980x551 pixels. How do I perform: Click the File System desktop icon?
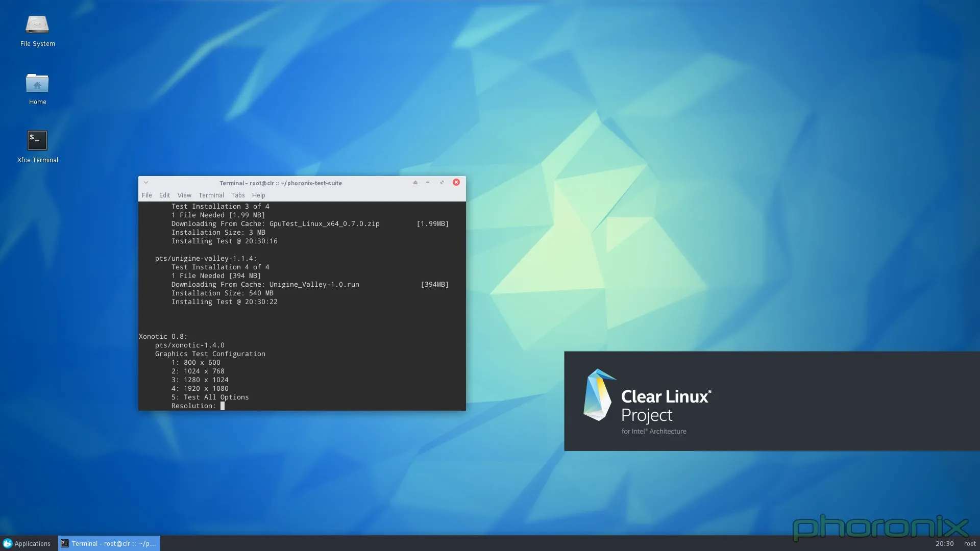click(37, 23)
